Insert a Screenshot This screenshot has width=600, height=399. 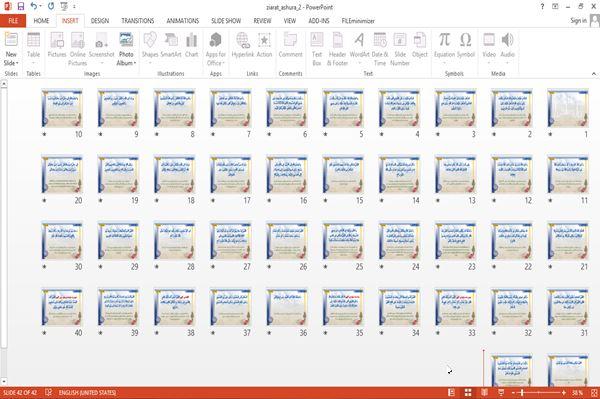tap(101, 49)
